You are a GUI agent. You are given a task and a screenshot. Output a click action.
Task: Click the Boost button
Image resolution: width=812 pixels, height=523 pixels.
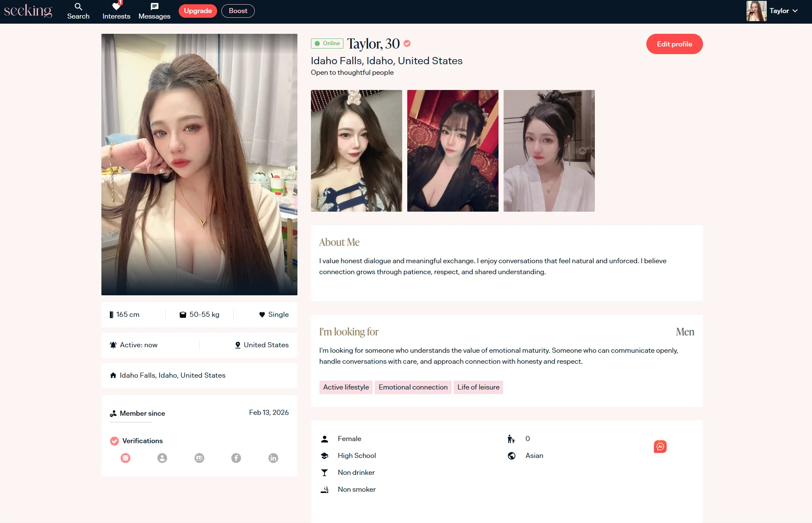coord(238,11)
